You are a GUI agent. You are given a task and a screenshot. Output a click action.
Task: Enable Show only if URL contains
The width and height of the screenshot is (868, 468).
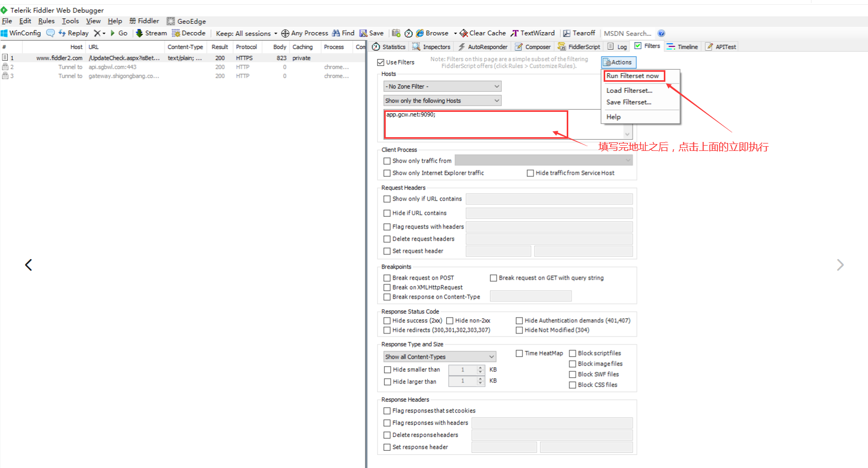click(x=387, y=199)
